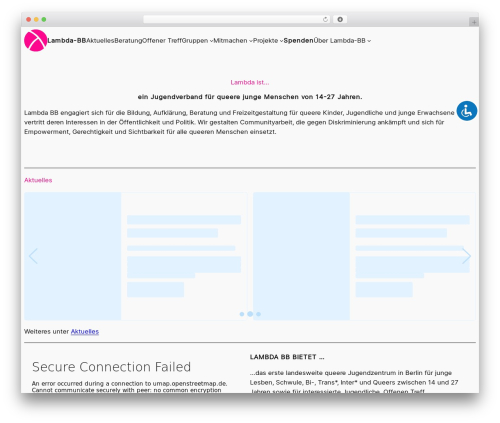Click the pink Lambda-BB logo

click(x=35, y=40)
